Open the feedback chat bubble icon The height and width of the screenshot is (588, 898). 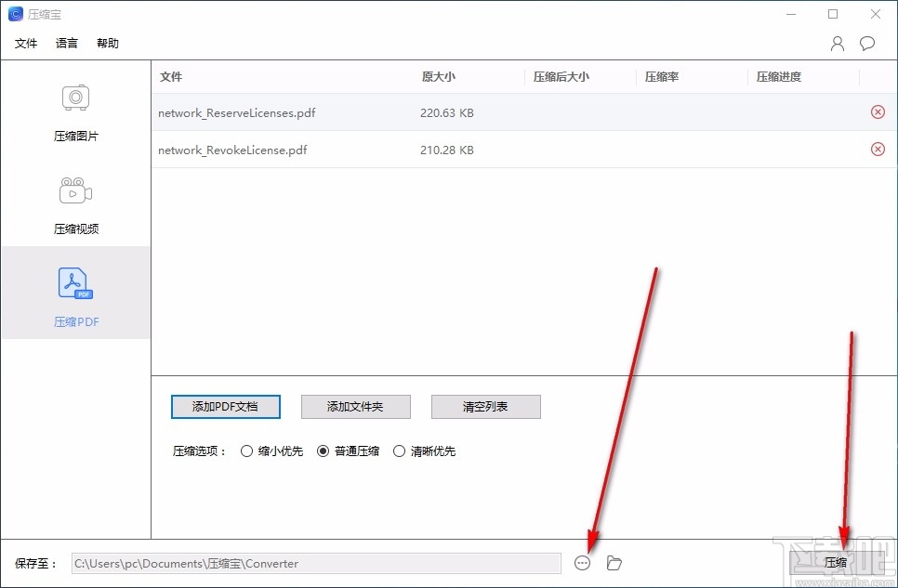coord(866,43)
